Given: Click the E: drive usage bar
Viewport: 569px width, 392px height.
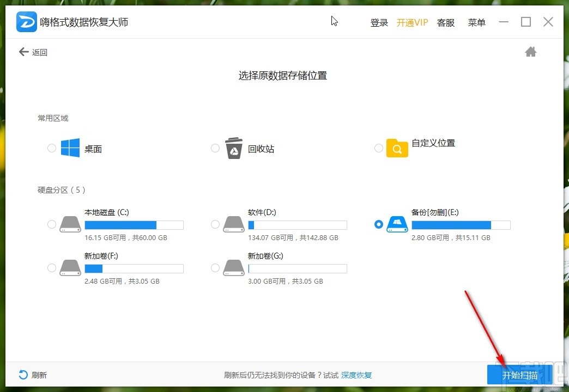Looking at the screenshot, I should (x=461, y=225).
